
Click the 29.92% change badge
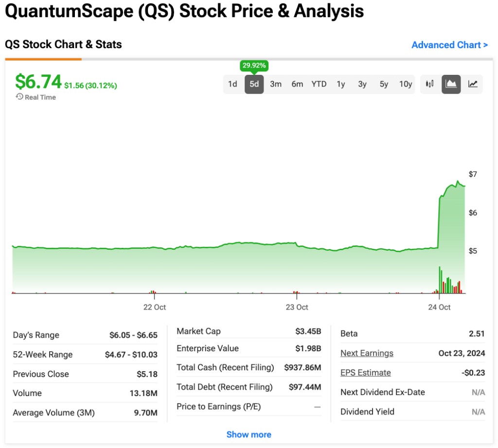[253, 65]
